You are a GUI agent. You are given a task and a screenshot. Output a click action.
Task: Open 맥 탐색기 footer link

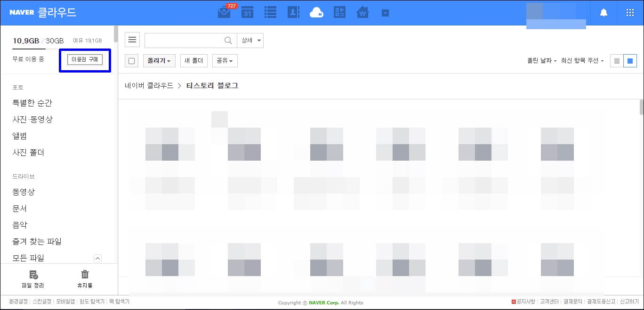119,302
